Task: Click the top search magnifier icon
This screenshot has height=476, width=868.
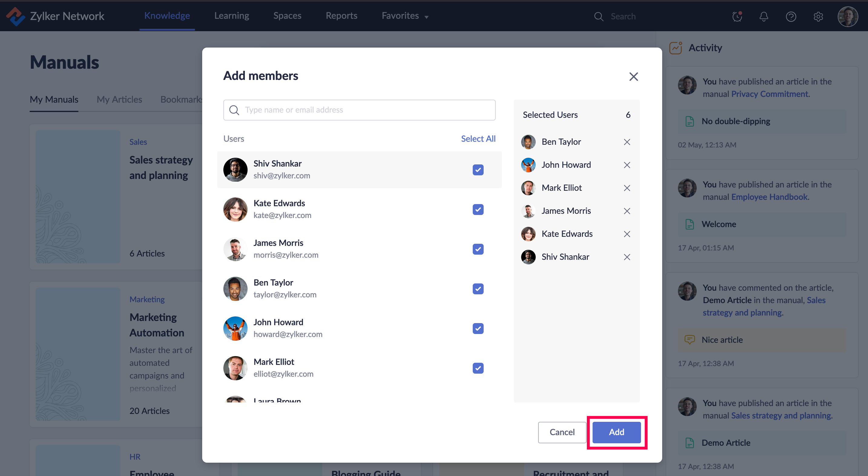Action: pyautogui.click(x=598, y=16)
